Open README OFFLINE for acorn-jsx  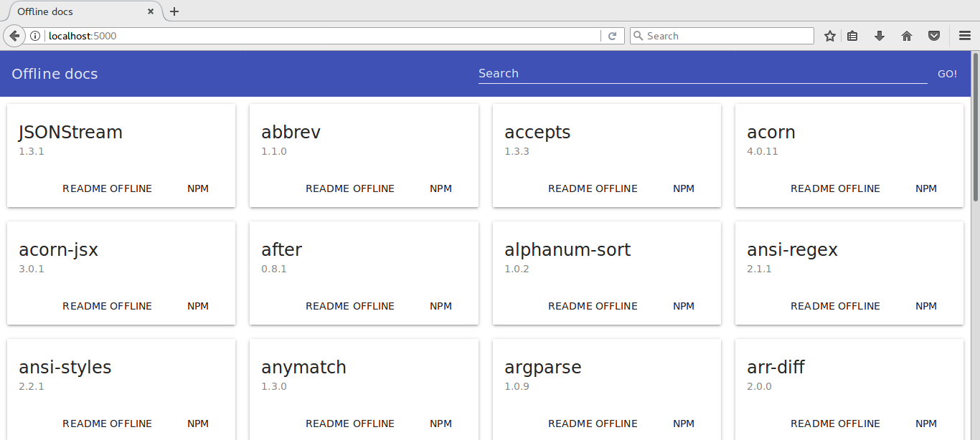[108, 306]
